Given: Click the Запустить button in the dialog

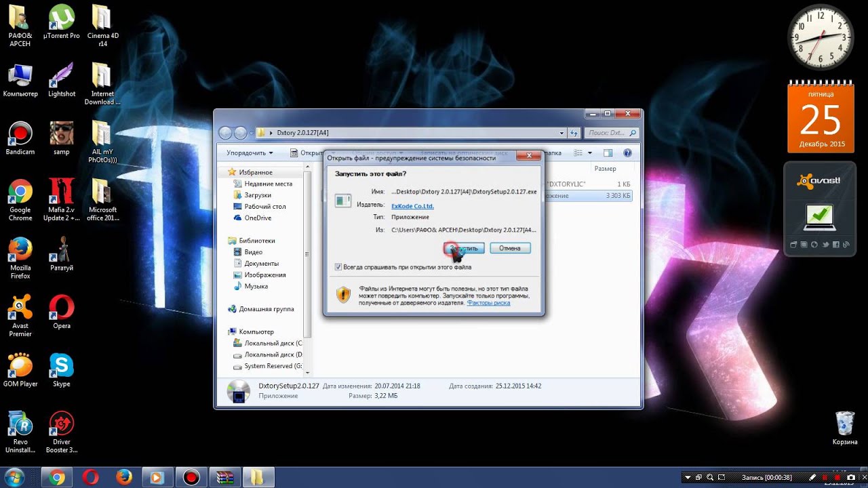Looking at the screenshot, I should (x=465, y=248).
